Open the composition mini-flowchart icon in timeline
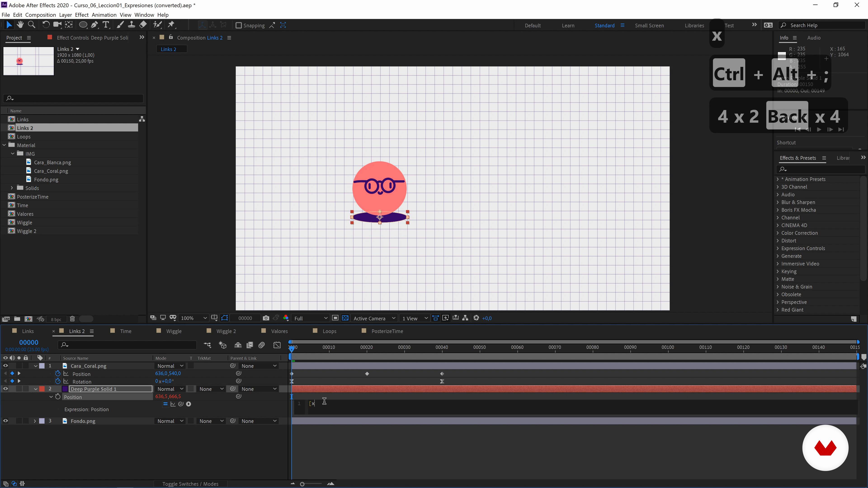 (207, 345)
